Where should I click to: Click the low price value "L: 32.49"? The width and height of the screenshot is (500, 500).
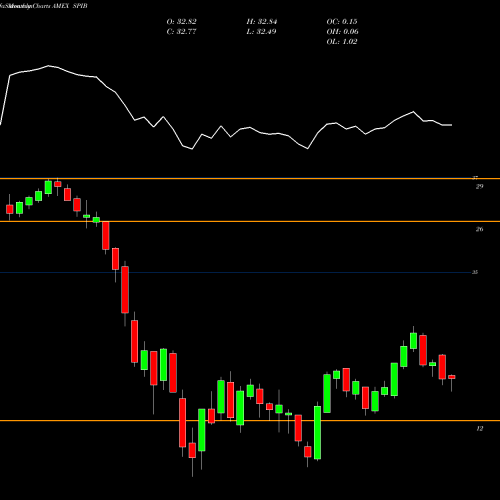261,32
